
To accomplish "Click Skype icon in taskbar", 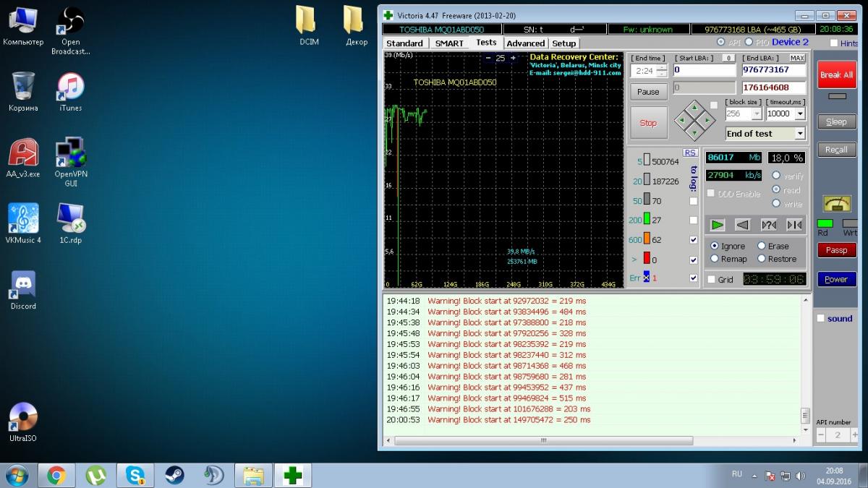I will pos(135,475).
